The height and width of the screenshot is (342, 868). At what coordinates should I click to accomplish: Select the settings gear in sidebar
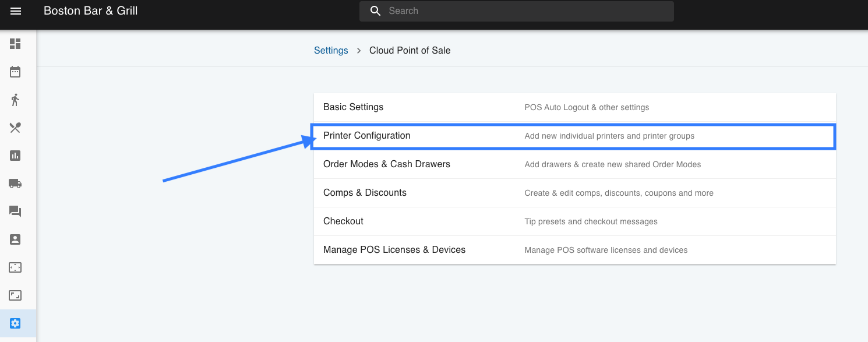tap(15, 323)
